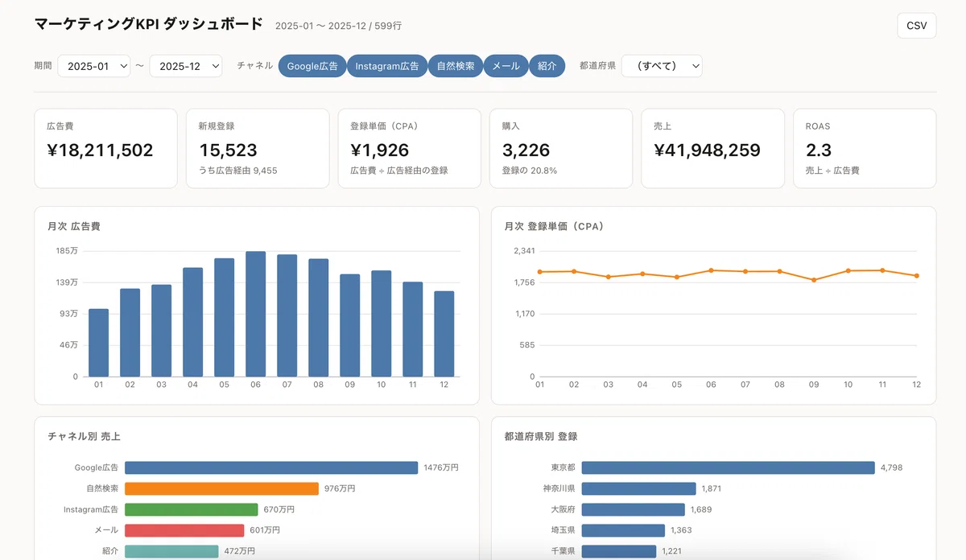966x560 pixels.
Task: Click the red メール sales bar
Action: pyautogui.click(x=184, y=530)
